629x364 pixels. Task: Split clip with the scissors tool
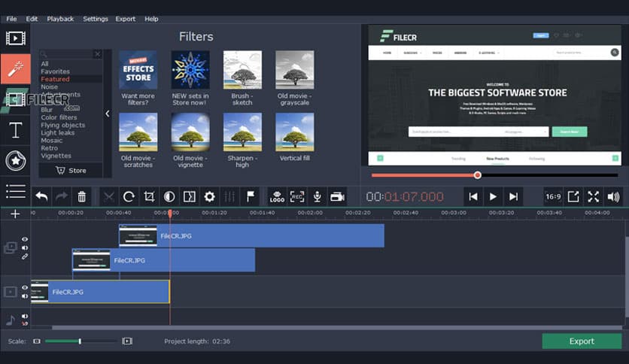click(108, 196)
